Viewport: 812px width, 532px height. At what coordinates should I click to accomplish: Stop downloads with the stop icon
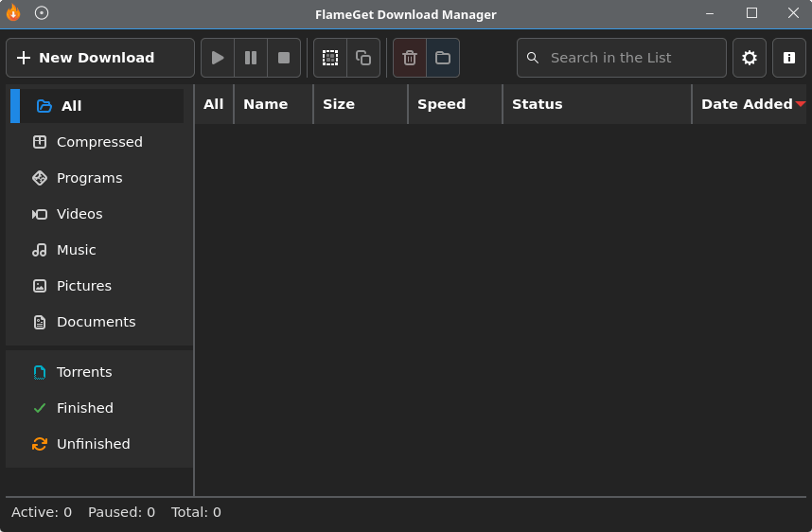tap(284, 58)
